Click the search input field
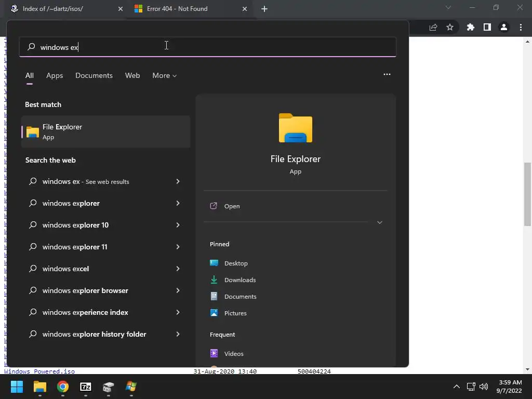Image resolution: width=532 pixels, height=399 pixels. (x=208, y=47)
